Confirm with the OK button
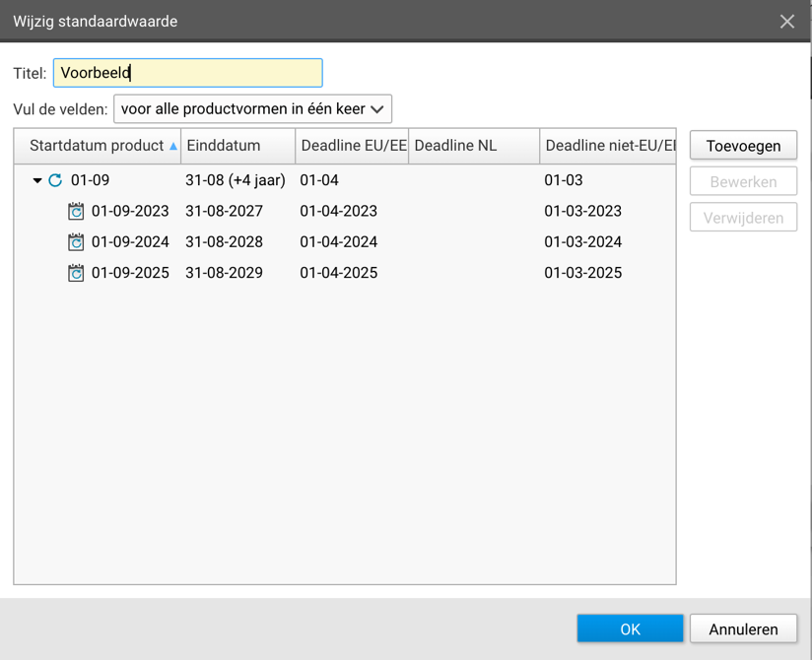Screen dimensions: 812x660 point(631,628)
